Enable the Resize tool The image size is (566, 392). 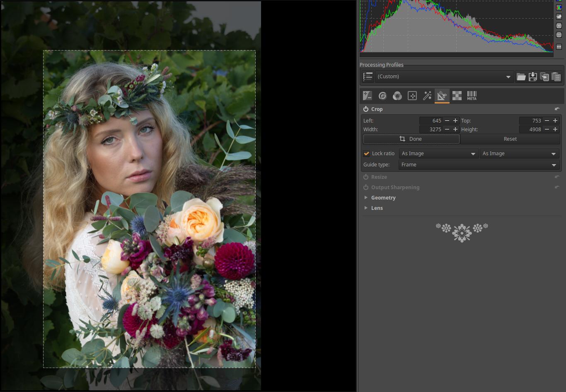point(366,177)
